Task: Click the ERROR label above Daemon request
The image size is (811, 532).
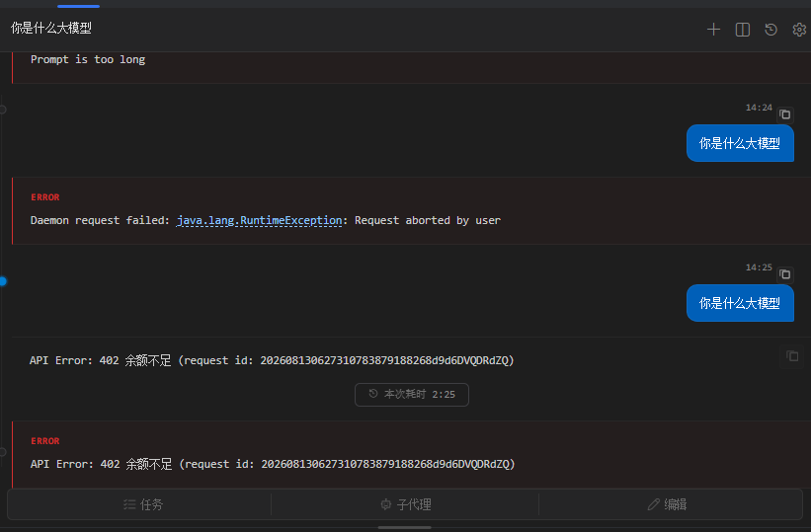Action: click(45, 197)
